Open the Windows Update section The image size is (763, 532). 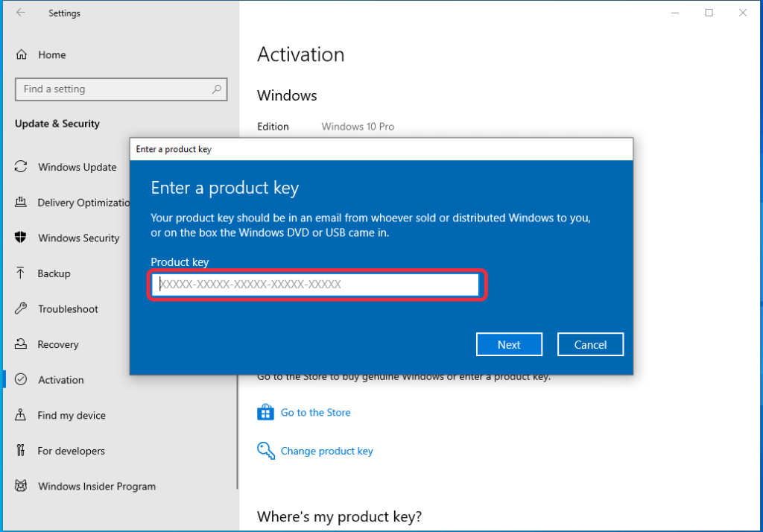click(x=77, y=167)
